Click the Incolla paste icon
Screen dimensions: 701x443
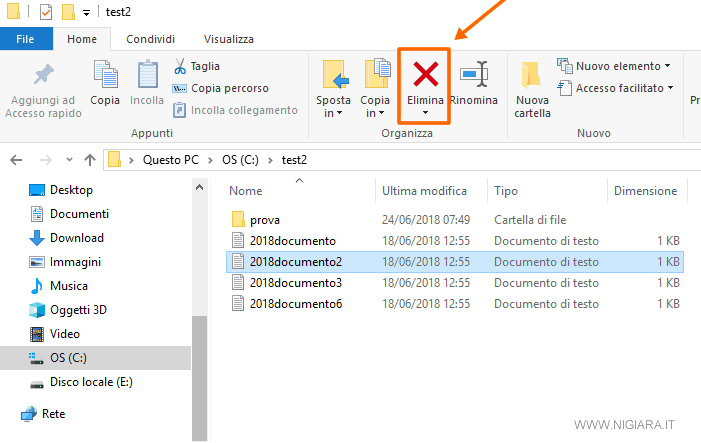[147, 75]
